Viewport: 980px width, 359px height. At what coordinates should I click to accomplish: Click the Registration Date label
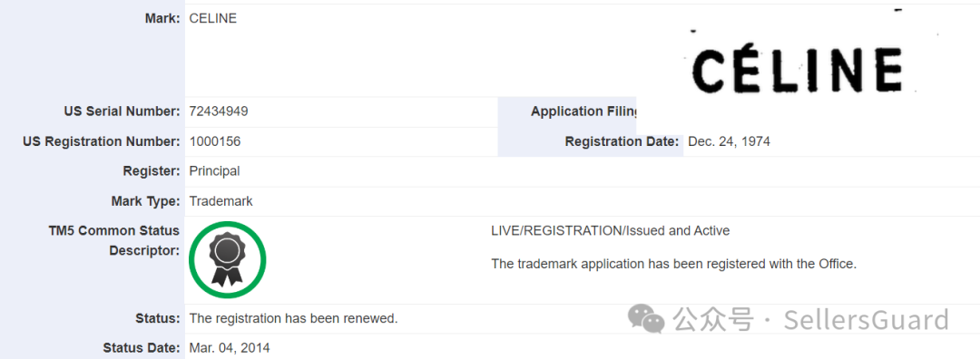point(622,141)
